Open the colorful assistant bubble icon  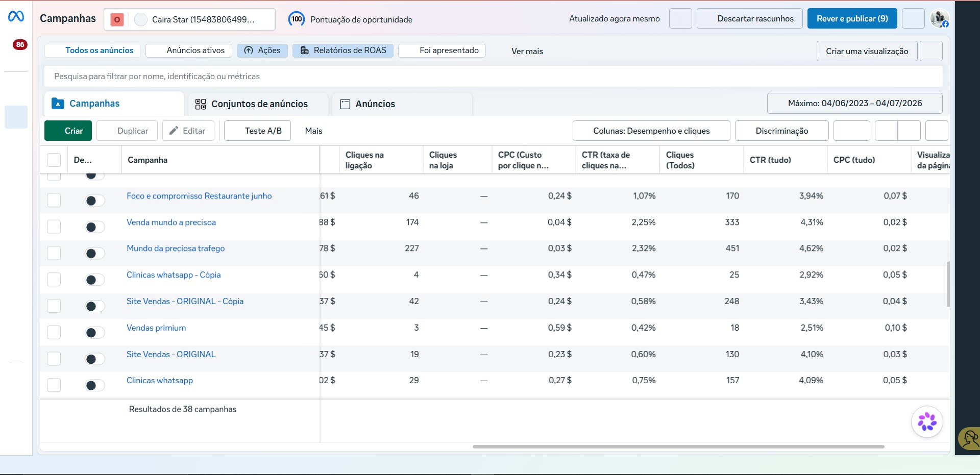pyautogui.click(x=927, y=422)
